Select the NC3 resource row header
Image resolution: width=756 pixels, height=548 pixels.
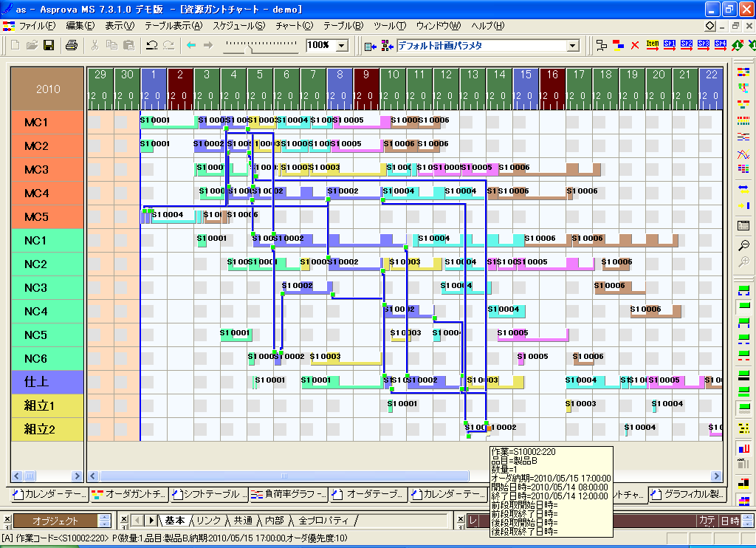(x=47, y=288)
